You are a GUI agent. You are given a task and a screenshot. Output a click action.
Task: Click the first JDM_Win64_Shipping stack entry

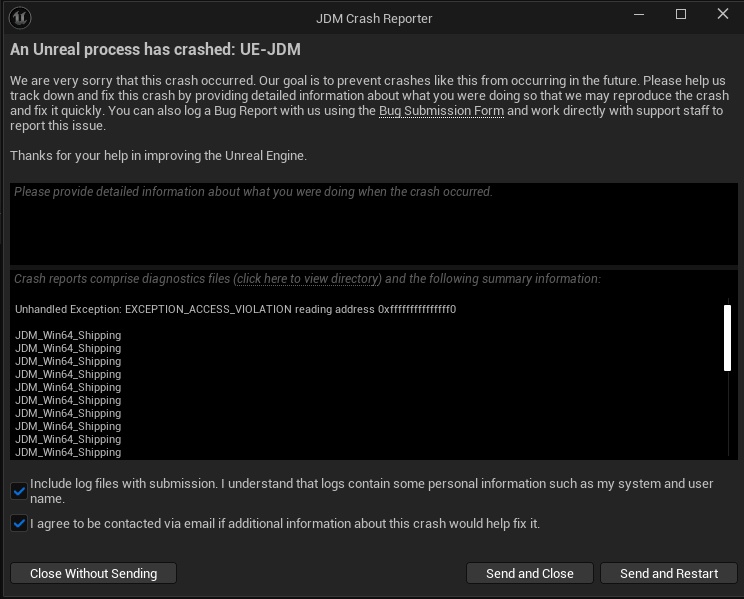pos(68,335)
